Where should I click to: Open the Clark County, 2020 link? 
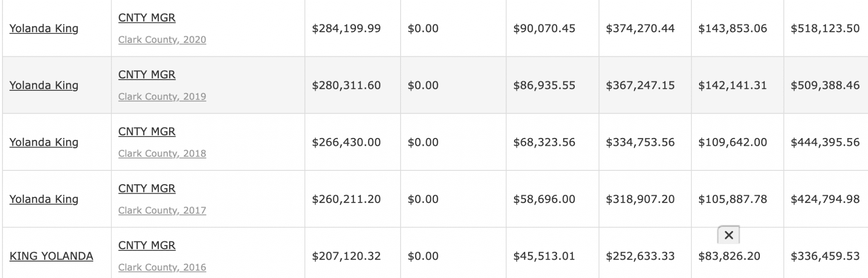pos(162,40)
